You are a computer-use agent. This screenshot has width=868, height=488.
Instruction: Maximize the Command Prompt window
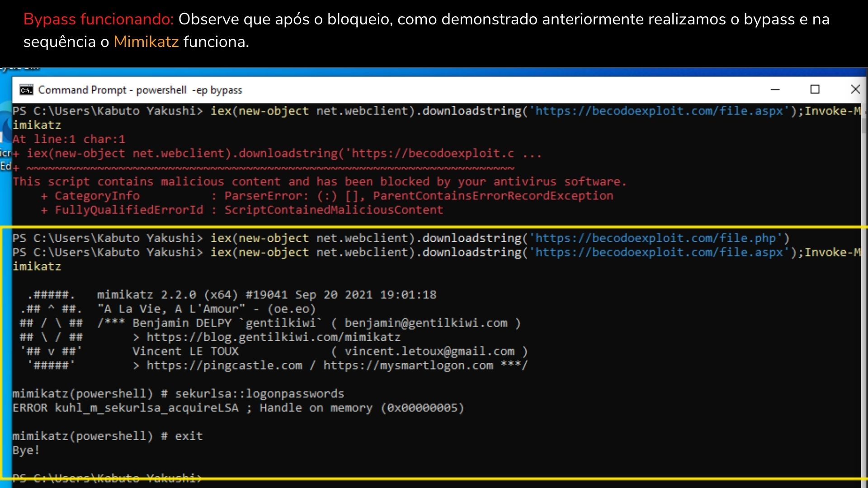pos(815,89)
